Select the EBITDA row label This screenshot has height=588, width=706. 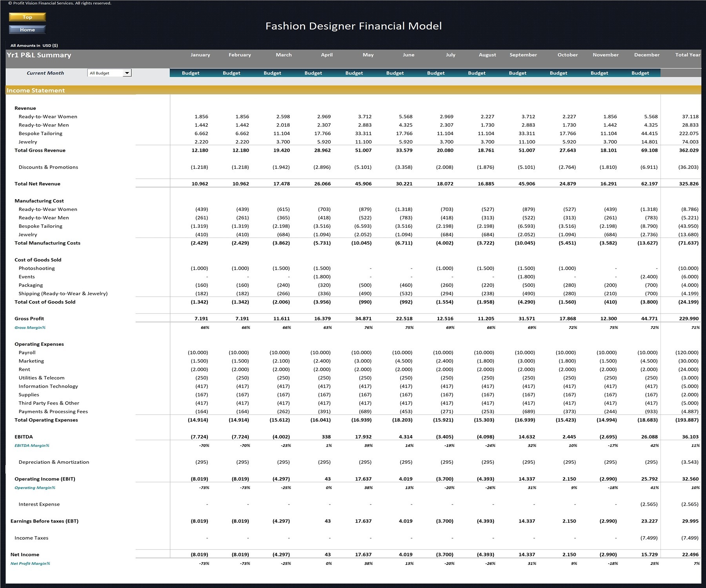(24, 437)
